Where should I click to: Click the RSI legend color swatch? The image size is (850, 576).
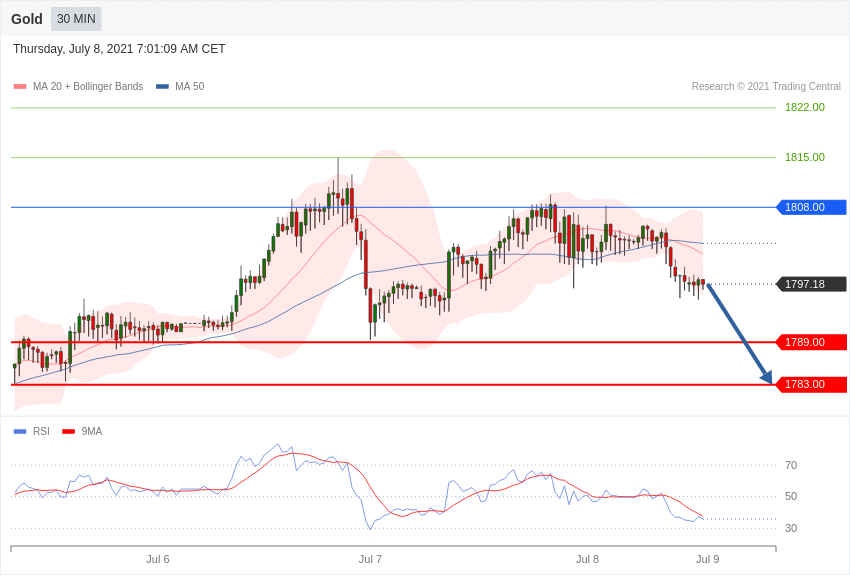pos(20,432)
